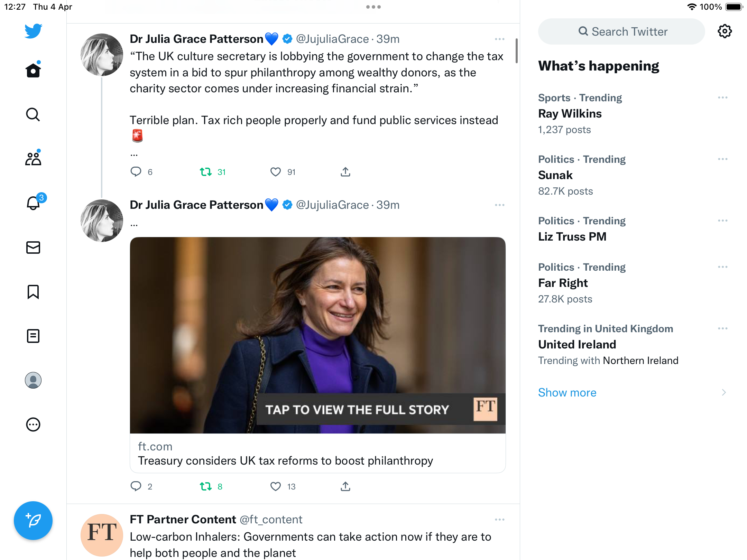Open the Sunak trending topic

(x=555, y=175)
